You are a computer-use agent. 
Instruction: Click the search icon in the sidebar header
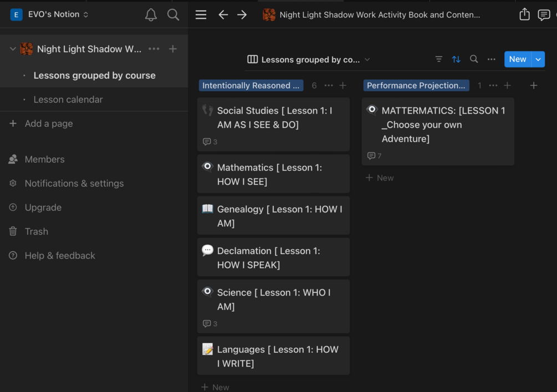click(x=173, y=15)
